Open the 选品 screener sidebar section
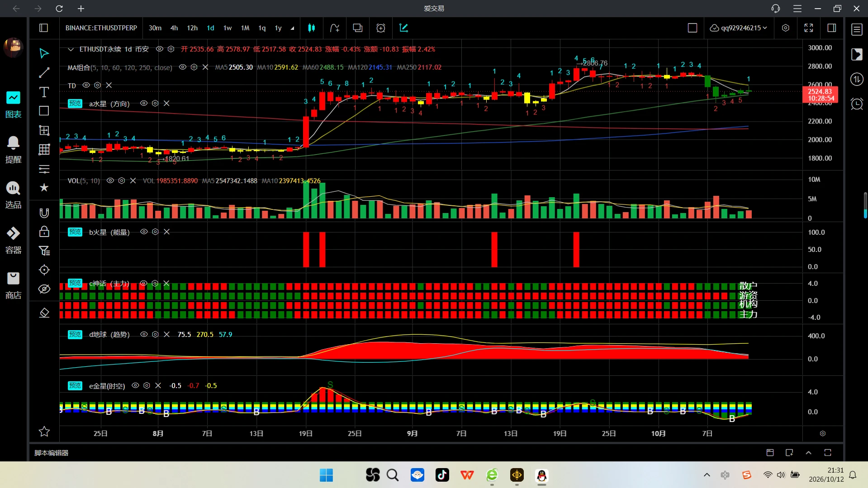The width and height of the screenshot is (868, 488). coord(13,195)
